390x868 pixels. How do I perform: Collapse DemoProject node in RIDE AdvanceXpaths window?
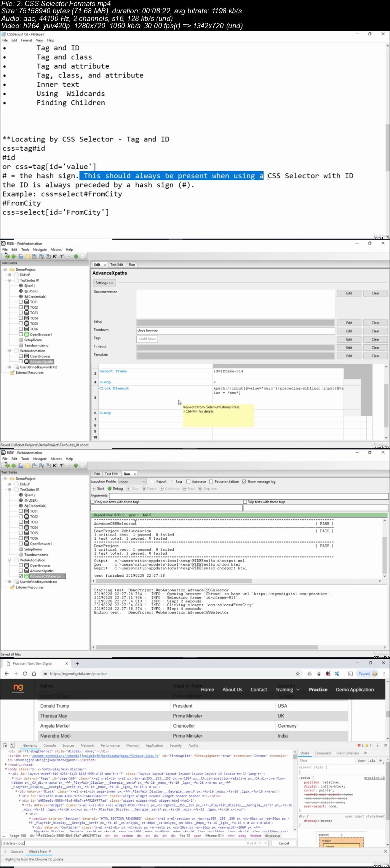(x=5, y=270)
